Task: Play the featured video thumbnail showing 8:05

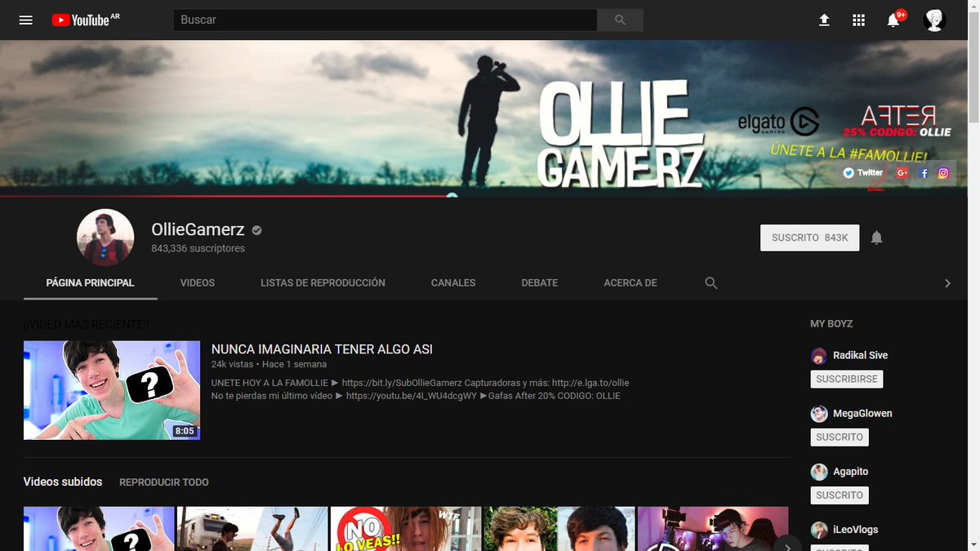Action: point(112,390)
